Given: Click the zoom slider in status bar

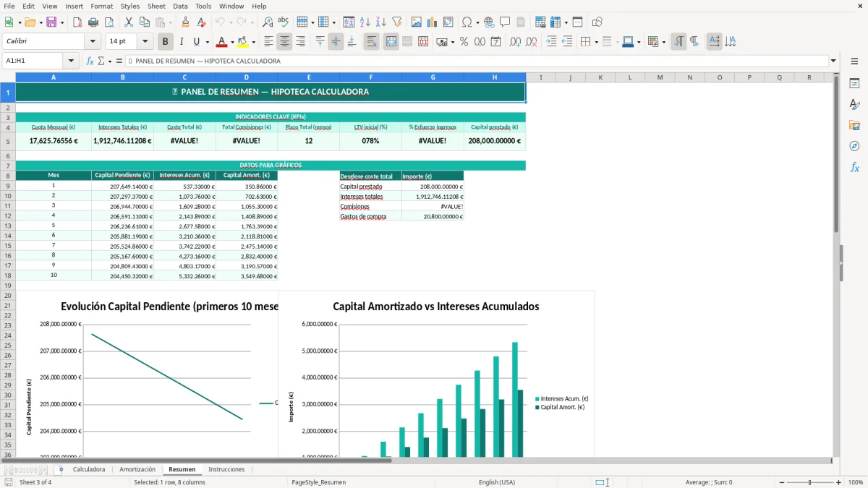Looking at the screenshot, I should 810,482.
